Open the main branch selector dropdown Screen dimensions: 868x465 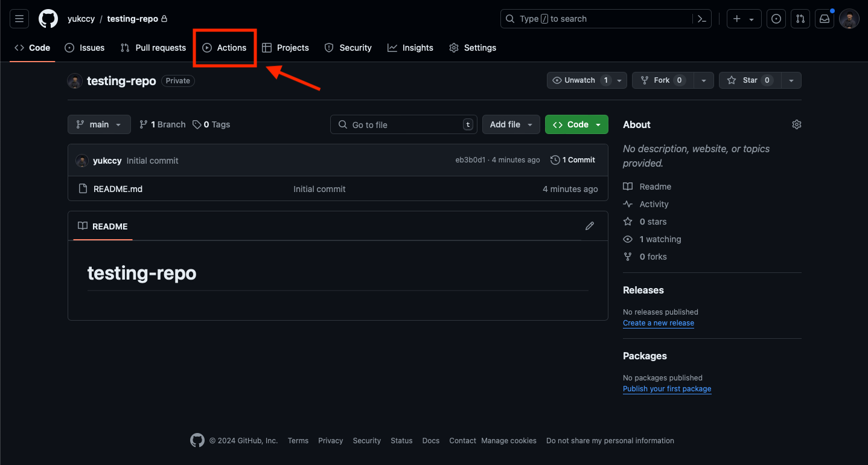point(99,124)
